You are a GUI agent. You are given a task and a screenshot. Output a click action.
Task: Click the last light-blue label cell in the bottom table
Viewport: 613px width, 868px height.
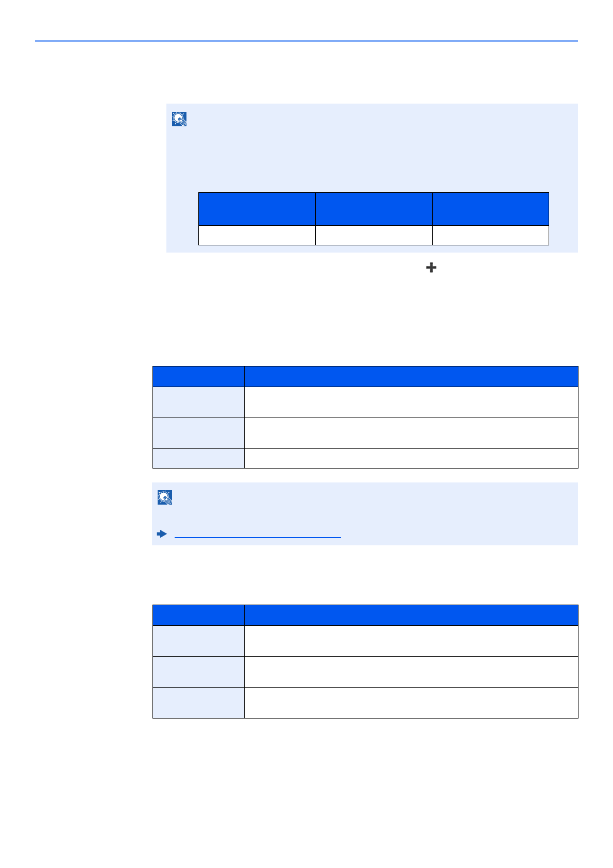(198, 703)
